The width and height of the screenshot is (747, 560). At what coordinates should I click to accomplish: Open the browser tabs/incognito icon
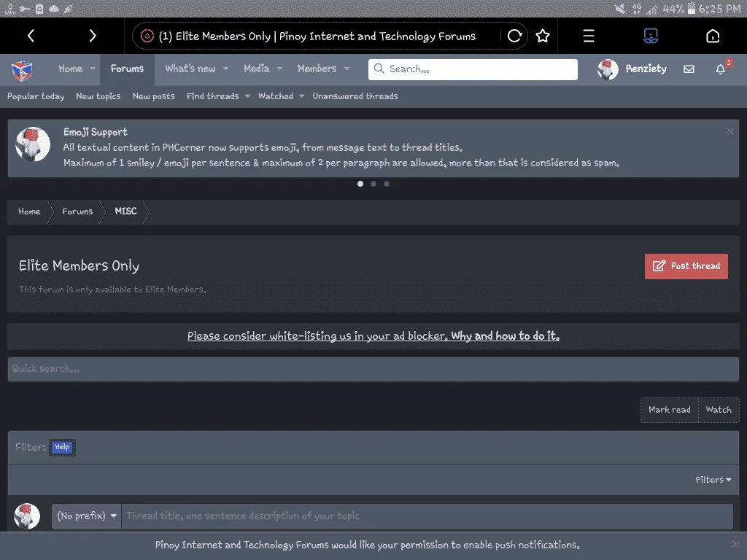(651, 36)
